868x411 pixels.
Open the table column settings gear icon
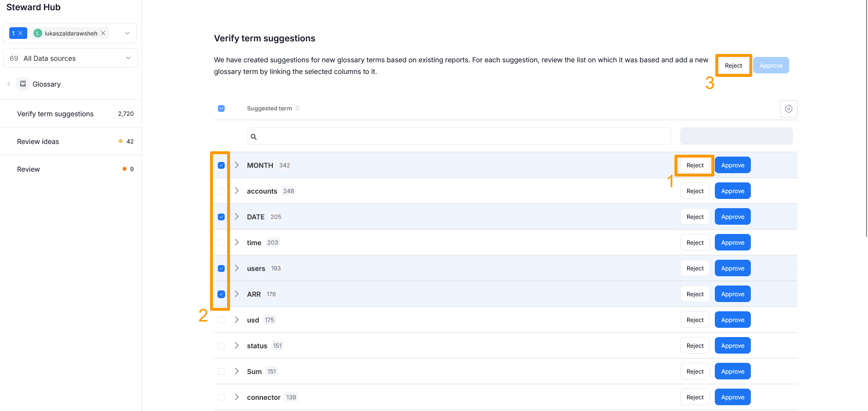tap(788, 108)
